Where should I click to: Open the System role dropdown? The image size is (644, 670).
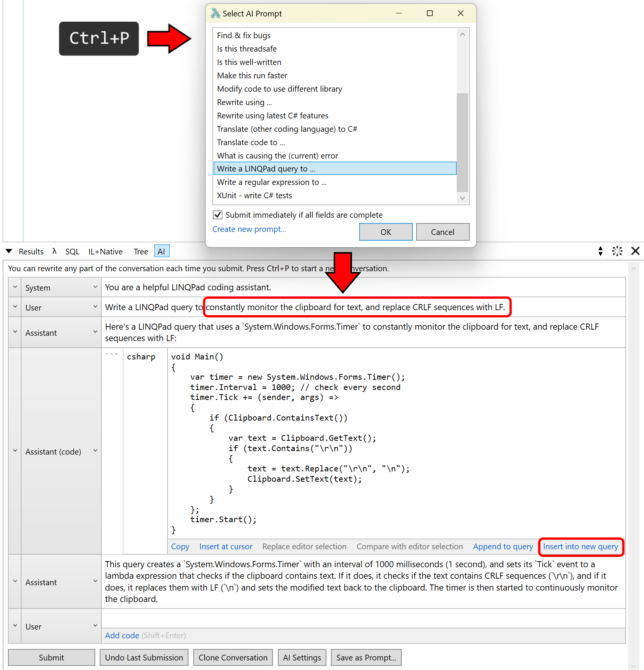[95, 287]
